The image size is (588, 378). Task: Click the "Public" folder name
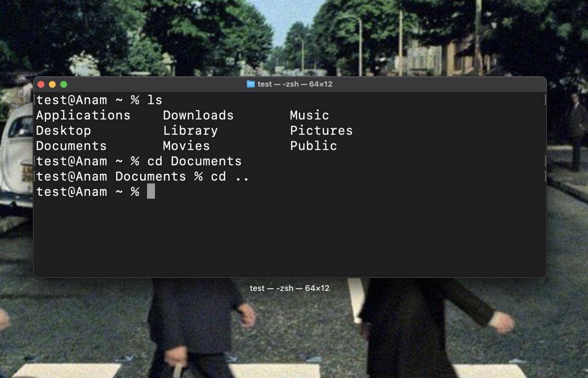pyautogui.click(x=313, y=146)
